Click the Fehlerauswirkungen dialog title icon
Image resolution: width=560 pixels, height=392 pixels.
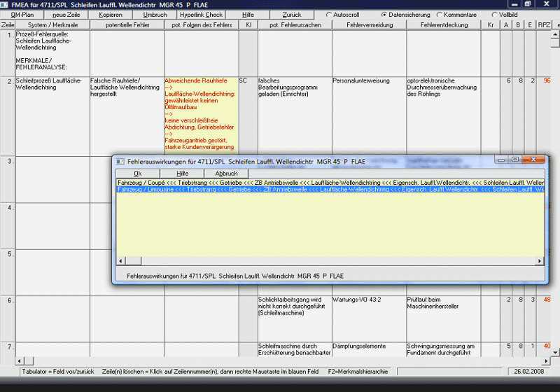pyautogui.click(x=120, y=162)
